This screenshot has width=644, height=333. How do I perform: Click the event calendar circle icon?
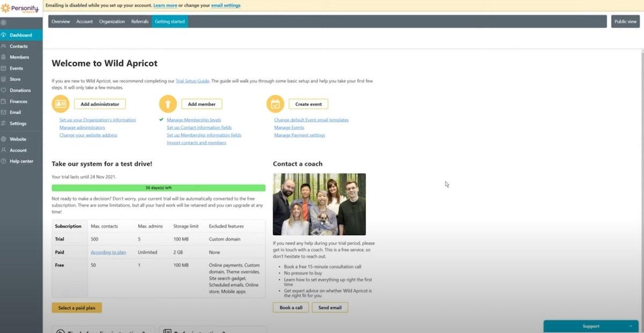coord(275,104)
